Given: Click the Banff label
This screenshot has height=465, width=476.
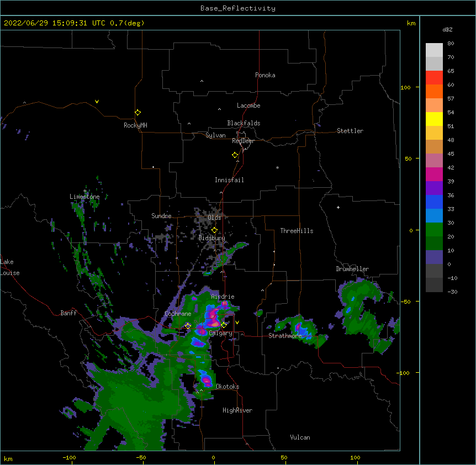Looking at the screenshot, I should click(x=68, y=313).
